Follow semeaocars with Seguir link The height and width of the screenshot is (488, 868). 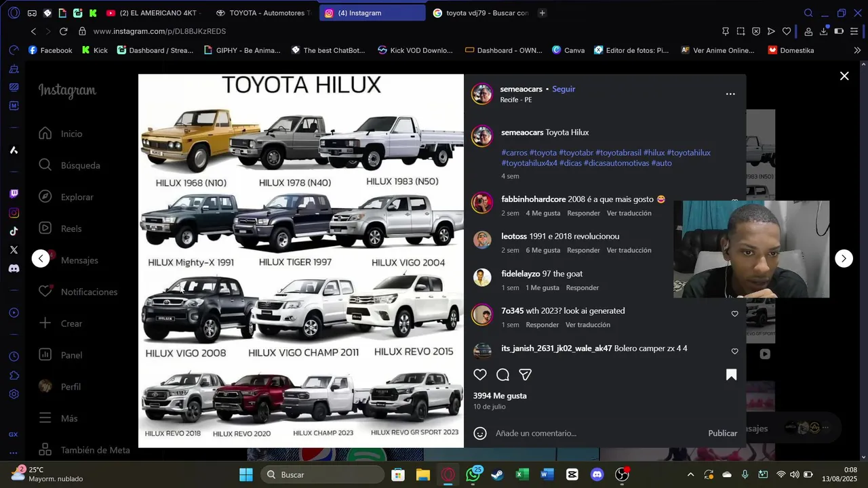[x=564, y=89]
